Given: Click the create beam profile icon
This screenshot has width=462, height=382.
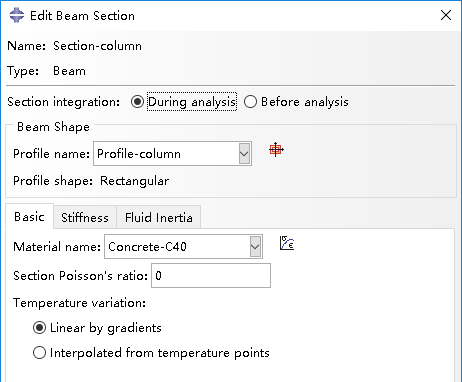Looking at the screenshot, I should point(276,150).
